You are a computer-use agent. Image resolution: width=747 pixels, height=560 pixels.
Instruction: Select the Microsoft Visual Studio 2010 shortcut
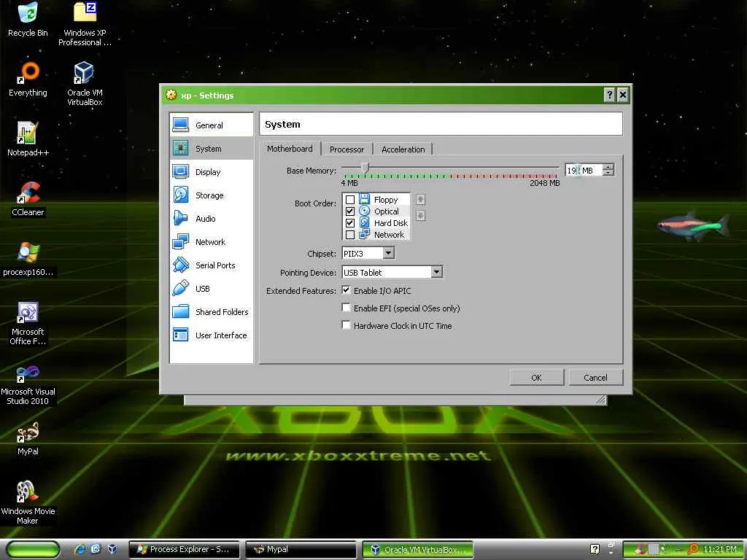[28, 384]
